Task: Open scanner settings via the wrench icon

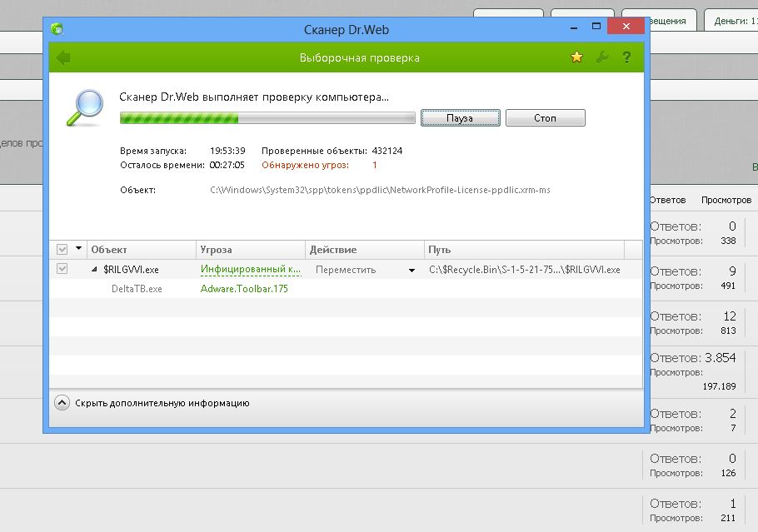Action: pos(602,57)
